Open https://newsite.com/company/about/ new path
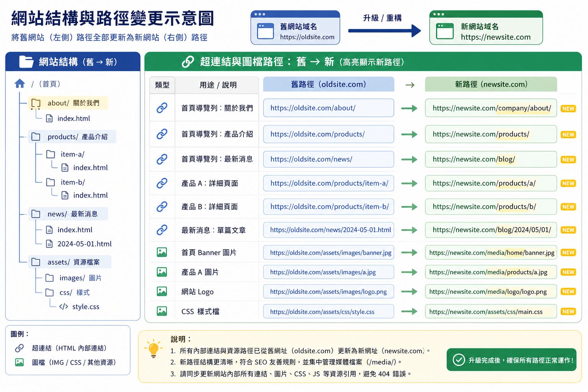 pyautogui.click(x=491, y=108)
